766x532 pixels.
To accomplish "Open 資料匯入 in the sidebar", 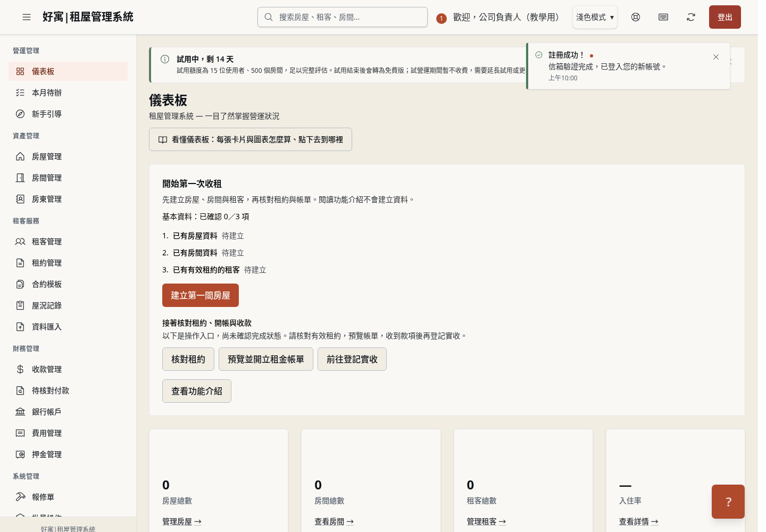I will [x=68, y=327].
